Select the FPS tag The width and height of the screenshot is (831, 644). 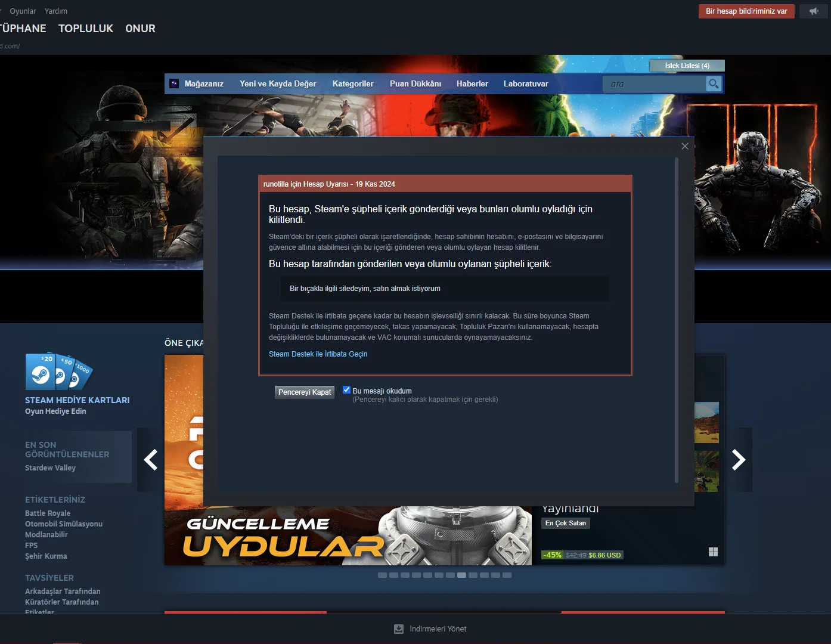coord(31,546)
